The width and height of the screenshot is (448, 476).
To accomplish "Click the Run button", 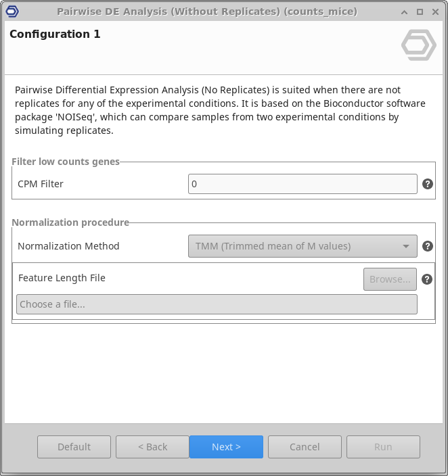I will pyautogui.click(x=383, y=447).
